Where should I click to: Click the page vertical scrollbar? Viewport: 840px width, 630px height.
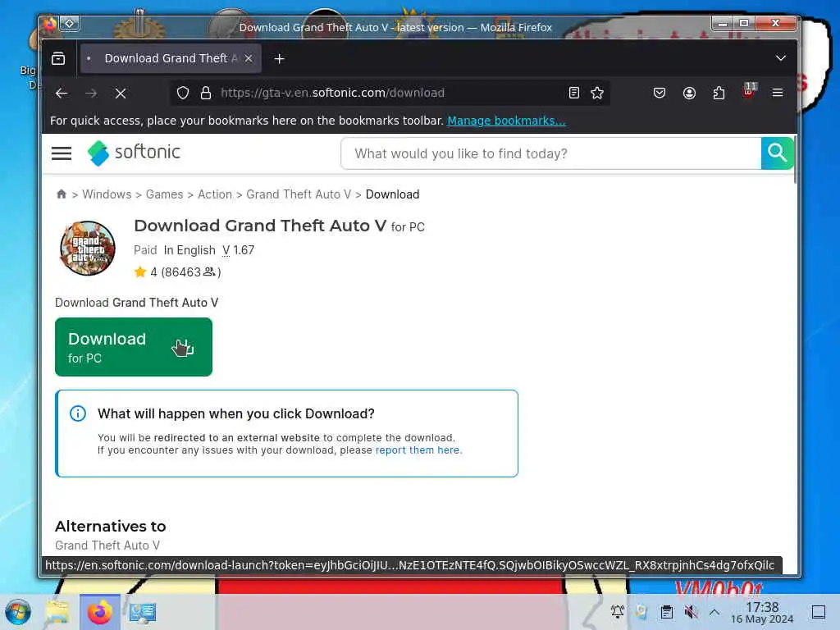[795, 160]
